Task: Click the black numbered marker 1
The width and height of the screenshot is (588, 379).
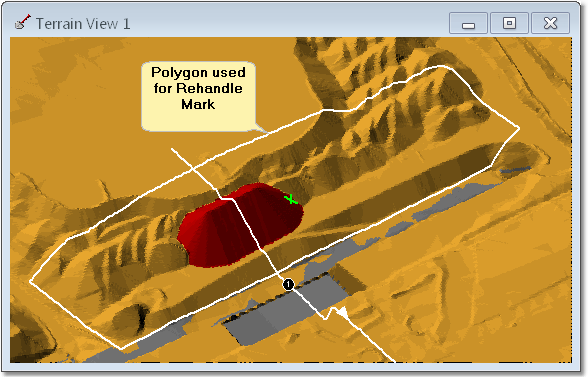Action: (x=288, y=285)
